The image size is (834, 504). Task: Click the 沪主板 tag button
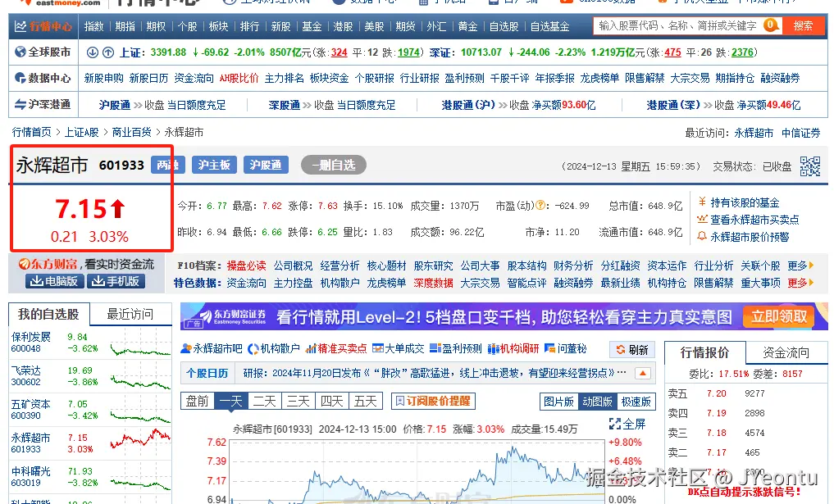pos(214,165)
